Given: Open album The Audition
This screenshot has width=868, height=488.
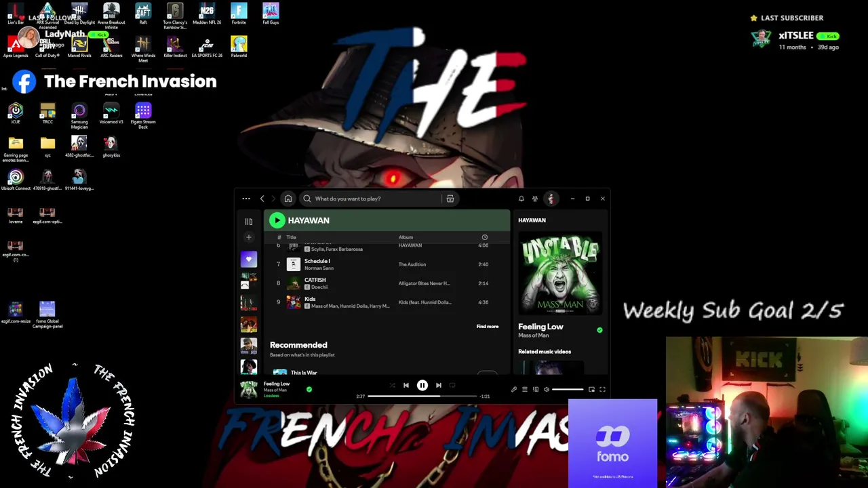Looking at the screenshot, I should pos(412,264).
